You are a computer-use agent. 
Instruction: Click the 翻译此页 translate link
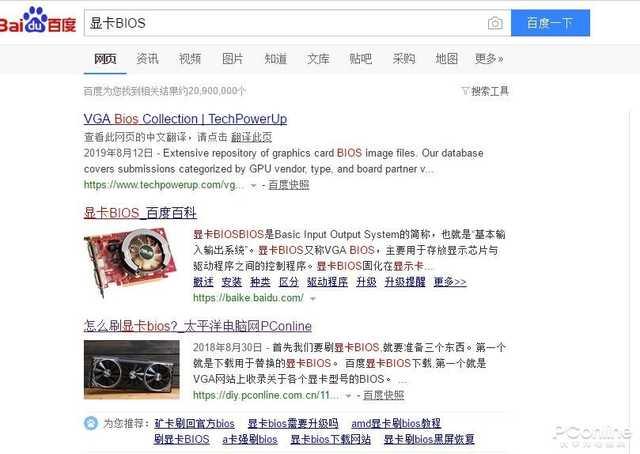[x=251, y=137]
